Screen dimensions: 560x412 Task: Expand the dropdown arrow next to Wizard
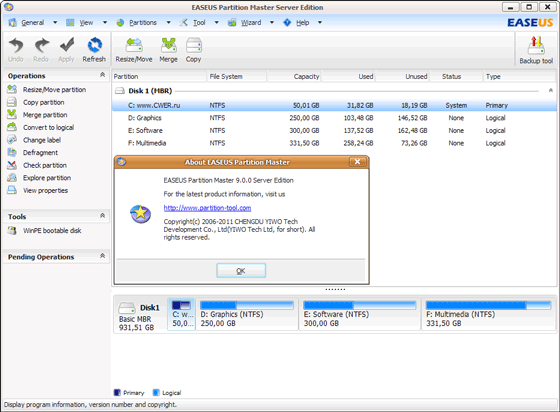coord(272,22)
